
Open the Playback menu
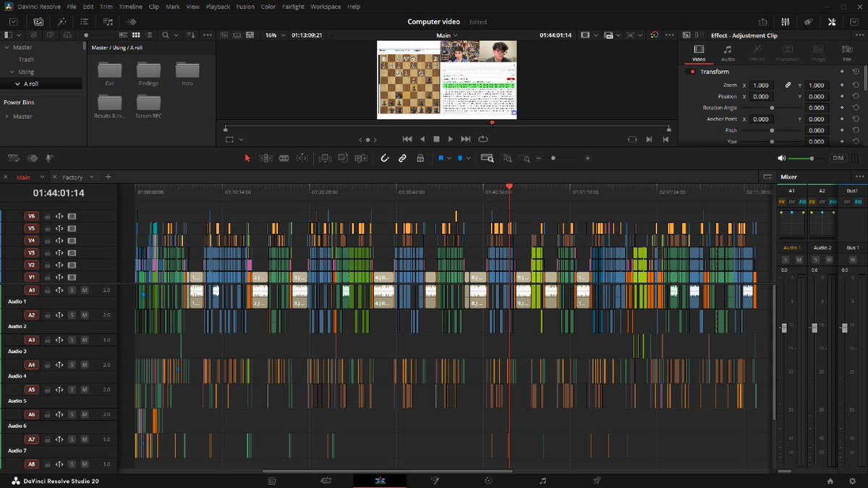(x=217, y=7)
